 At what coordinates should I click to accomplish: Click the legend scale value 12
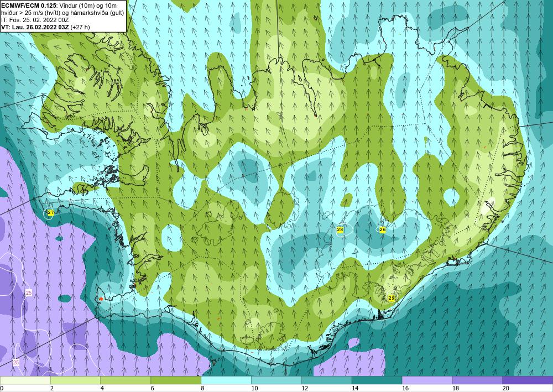[x=305, y=389]
